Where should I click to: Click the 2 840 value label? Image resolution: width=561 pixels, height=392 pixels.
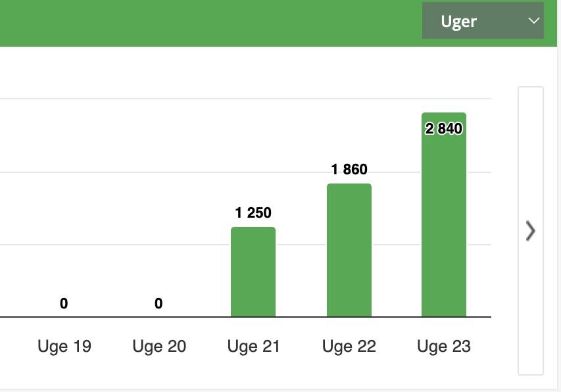pos(444,128)
